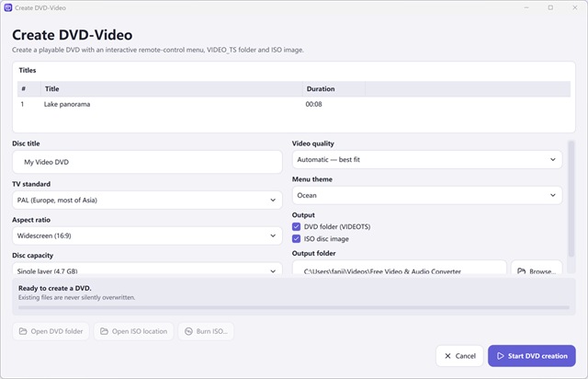
Task: Click the DVD creation progress bar
Action: pyautogui.click(x=294, y=307)
